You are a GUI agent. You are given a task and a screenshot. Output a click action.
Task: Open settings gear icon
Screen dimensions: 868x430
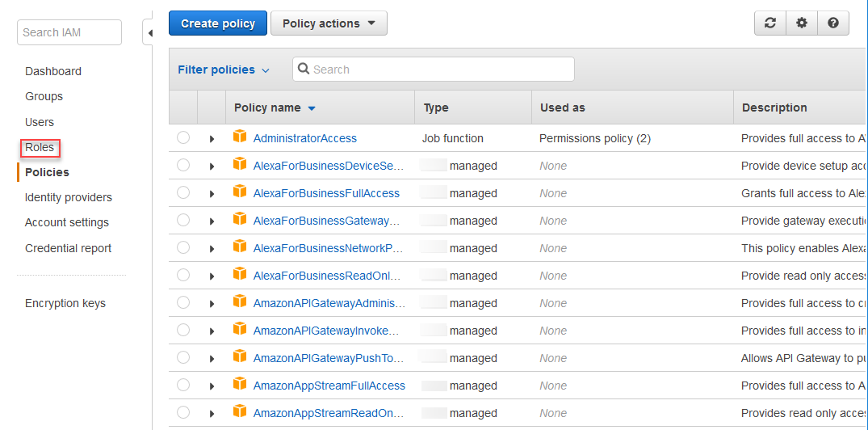point(802,23)
